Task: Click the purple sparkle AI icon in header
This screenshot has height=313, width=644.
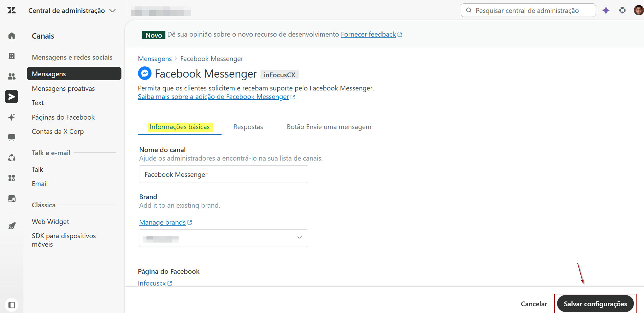Action: [x=606, y=11]
